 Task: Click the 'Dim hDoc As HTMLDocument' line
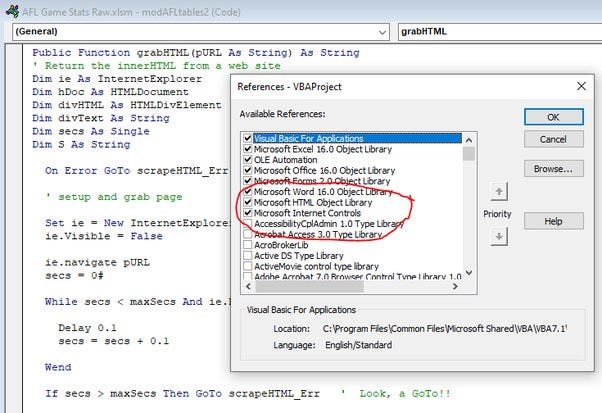pos(111,92)
